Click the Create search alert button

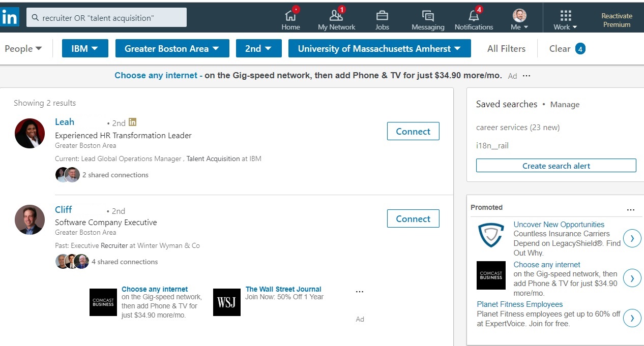click(x=555, y=165)
